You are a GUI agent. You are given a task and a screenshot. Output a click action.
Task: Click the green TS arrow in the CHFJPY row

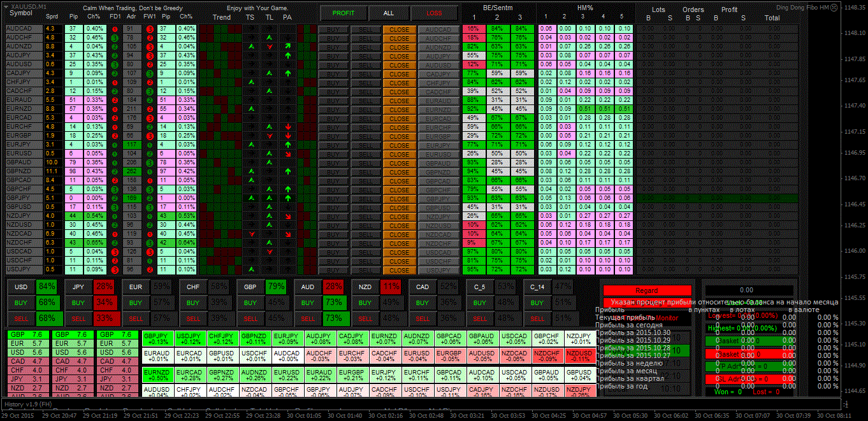tap(251, 83)
